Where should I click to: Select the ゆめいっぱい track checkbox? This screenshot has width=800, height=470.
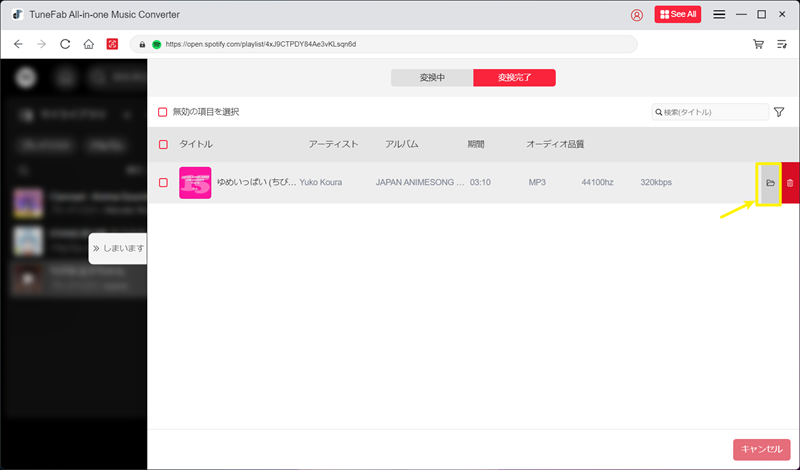[x=163, y=182]
